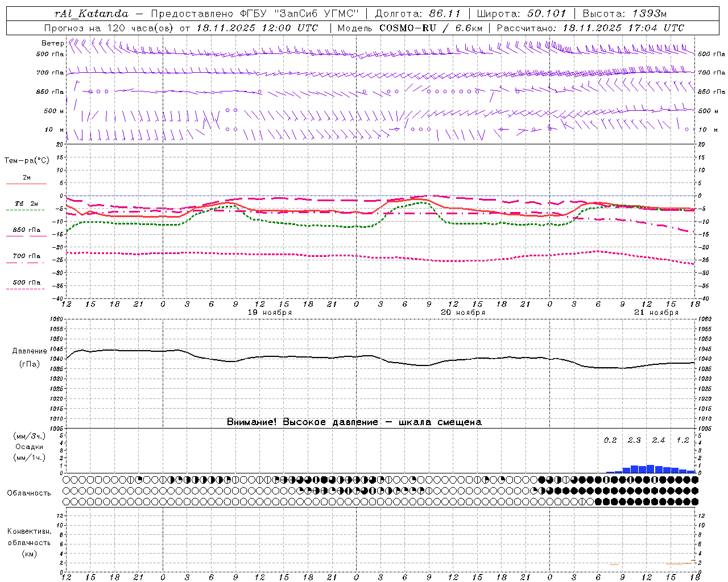This screenshot has height=582, width=728.
Task: Click the model name COSMO-RU / 6.6км
Action: point(431,28)
